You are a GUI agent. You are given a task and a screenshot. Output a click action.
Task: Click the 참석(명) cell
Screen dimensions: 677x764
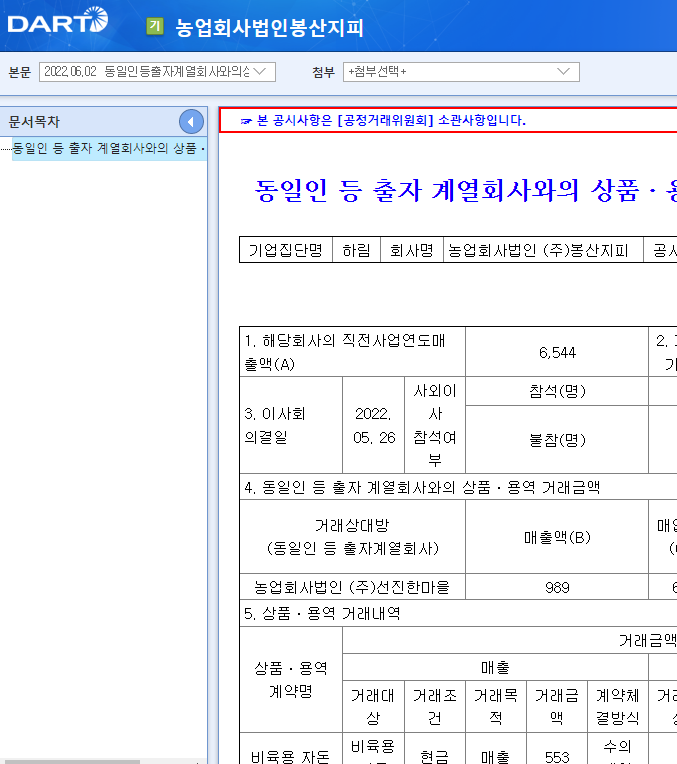click(557, 391)
